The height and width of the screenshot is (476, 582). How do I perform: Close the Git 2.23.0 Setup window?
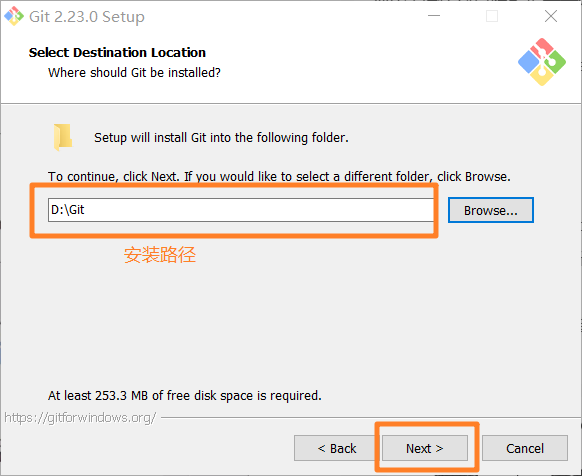click(x=551, y=16)
